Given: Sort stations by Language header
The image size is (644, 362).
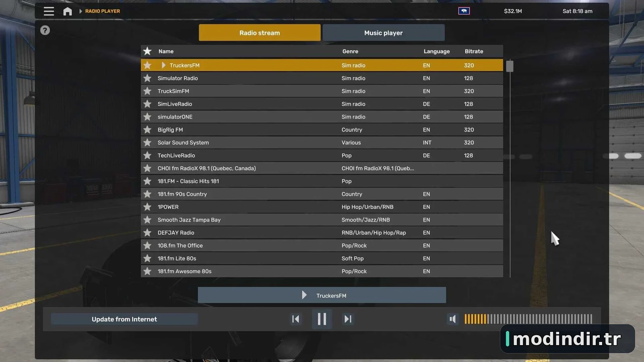Looking at the screenshot, I should (x=437, y=51).
